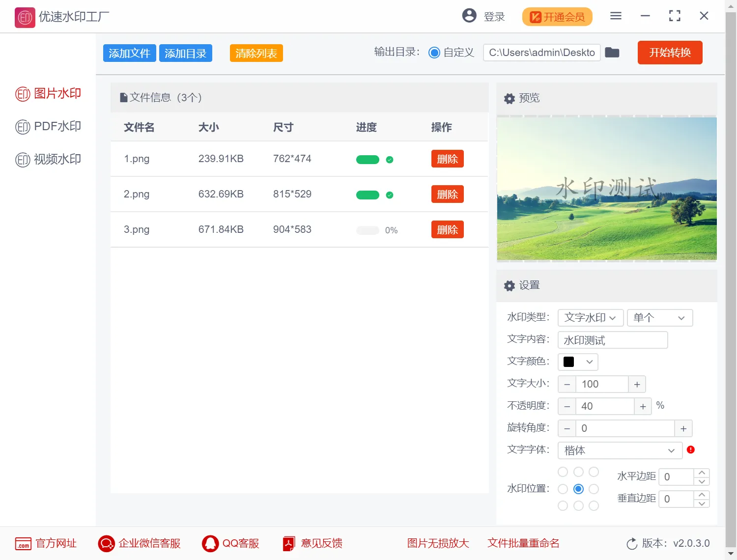Open QQ客服 support
737x560 pixels.
[210, 543]
